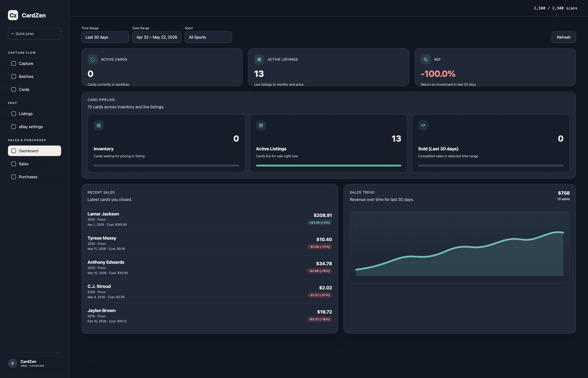Screen dimensions: 588x378
Task: Click the Active Listings square icon
Action: (259, 59)
